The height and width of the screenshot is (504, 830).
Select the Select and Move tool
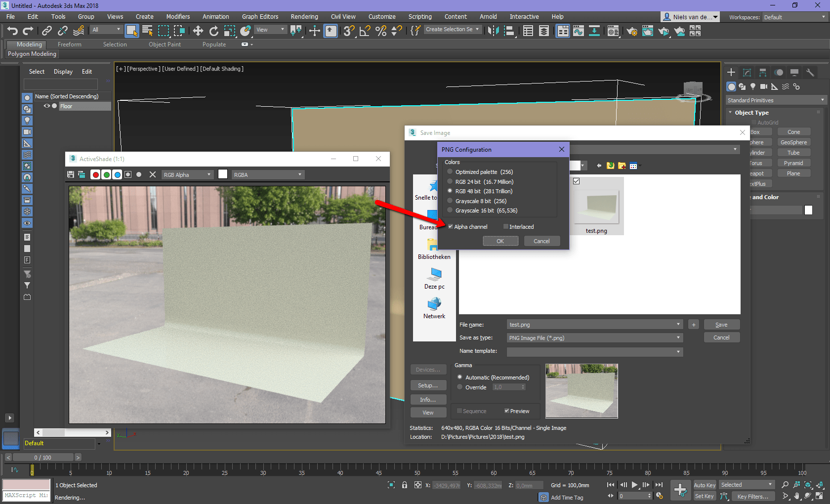click(198, 31)
